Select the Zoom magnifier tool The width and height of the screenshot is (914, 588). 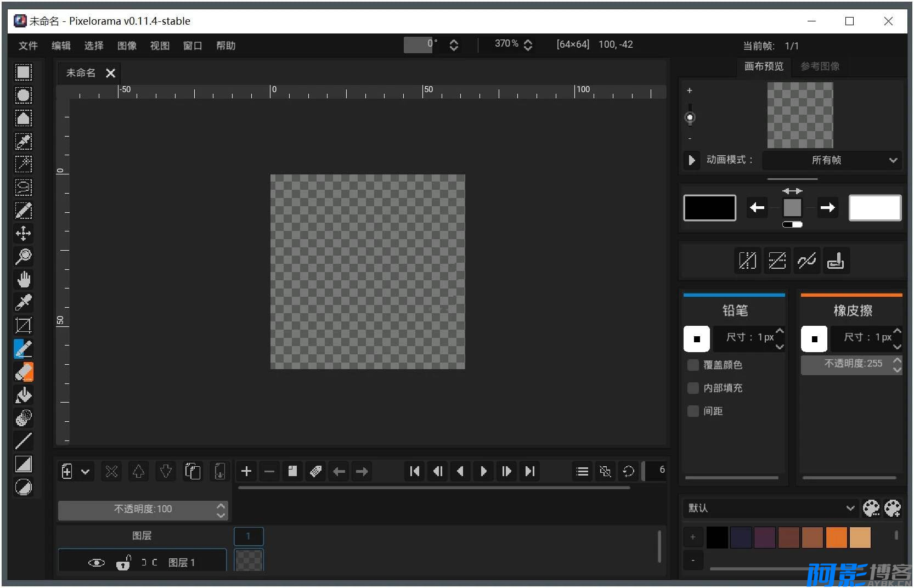coord(24,257)
